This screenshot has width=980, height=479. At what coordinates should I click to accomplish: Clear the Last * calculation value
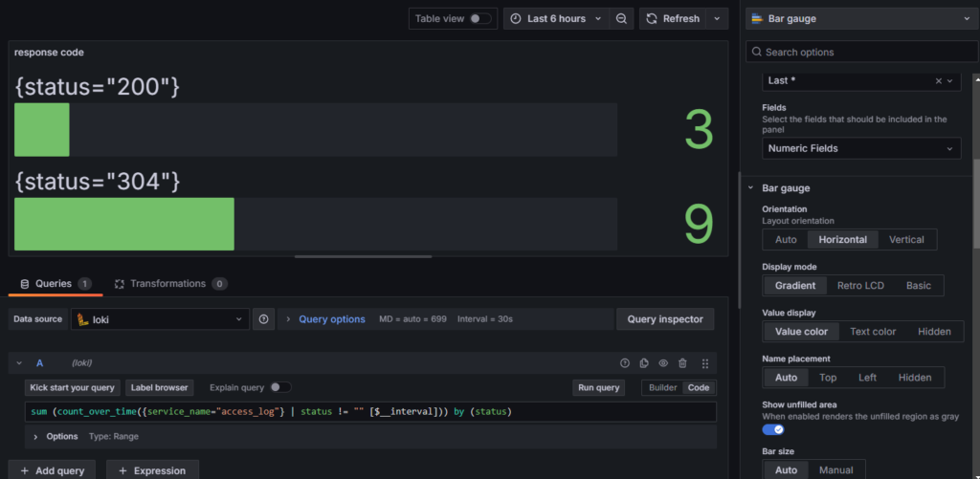pos(938,80)
